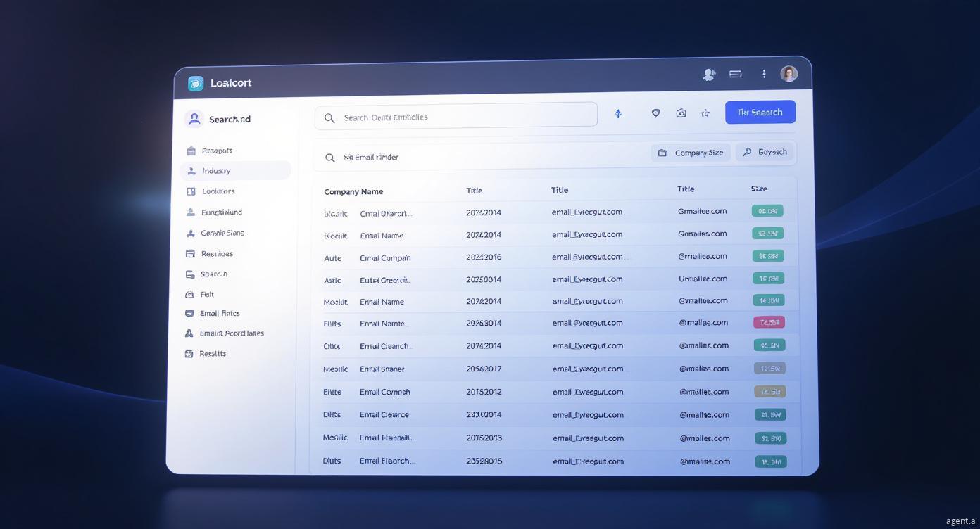Open the Company Size filter dropdown
The width and height of the screenshot is (980, 529).
coord(691,153)
